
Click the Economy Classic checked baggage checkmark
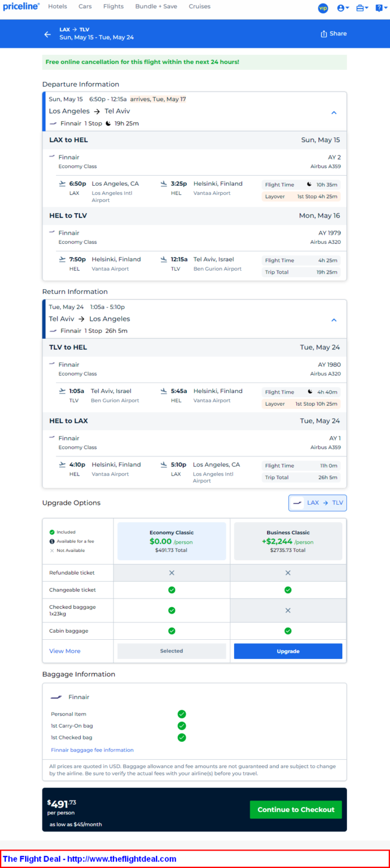tap(172, 610)
